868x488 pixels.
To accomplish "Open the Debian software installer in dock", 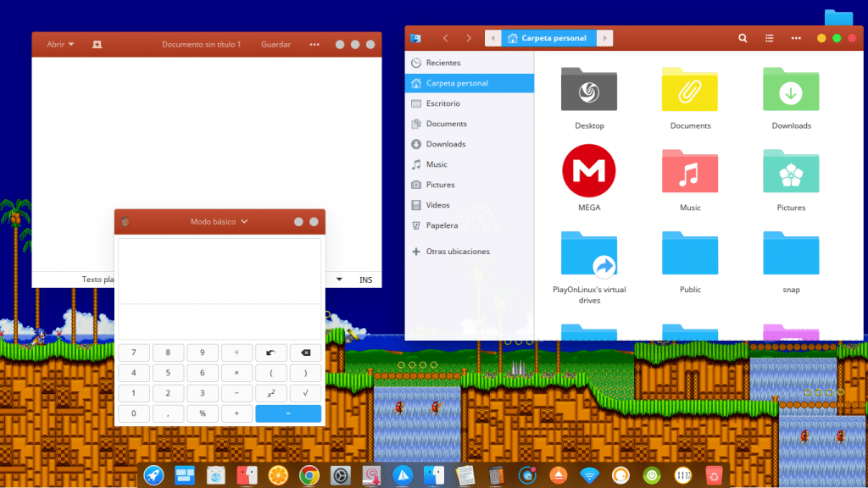I will point(371,475).
